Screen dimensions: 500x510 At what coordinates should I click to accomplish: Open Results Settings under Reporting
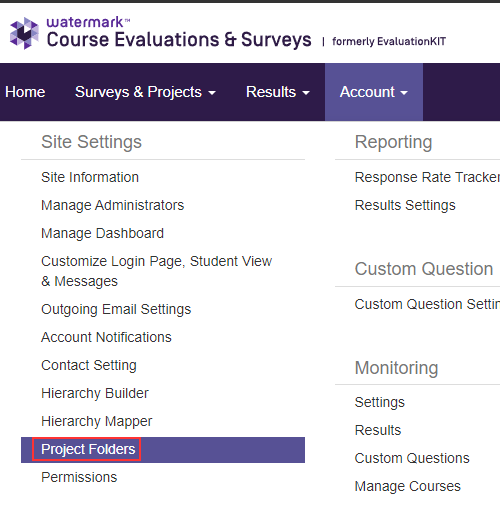[x=405, y=205]
